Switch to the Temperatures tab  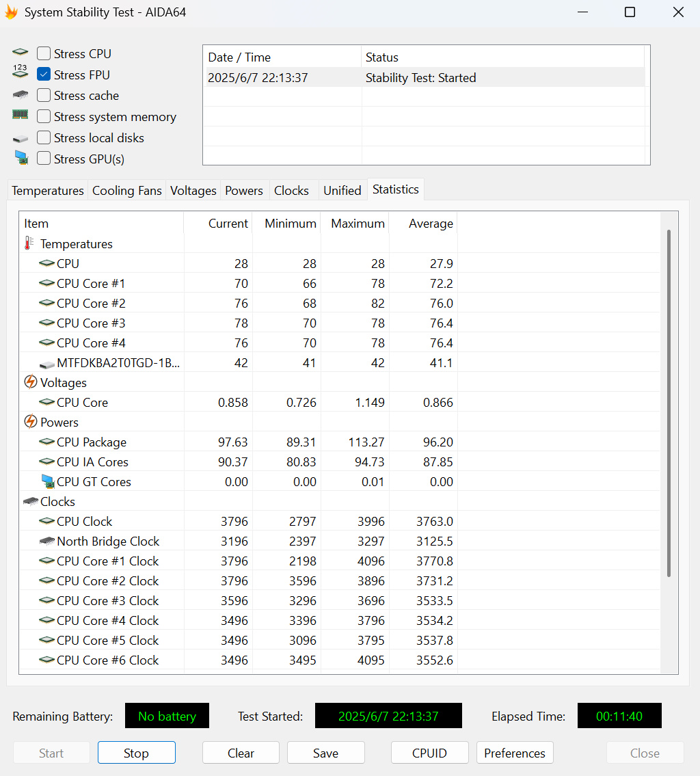pos(47,191)
